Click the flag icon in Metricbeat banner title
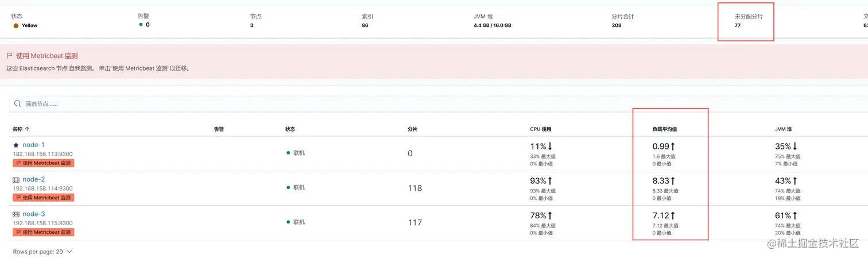This screenshot has height=258, width=868. [9, 56]
